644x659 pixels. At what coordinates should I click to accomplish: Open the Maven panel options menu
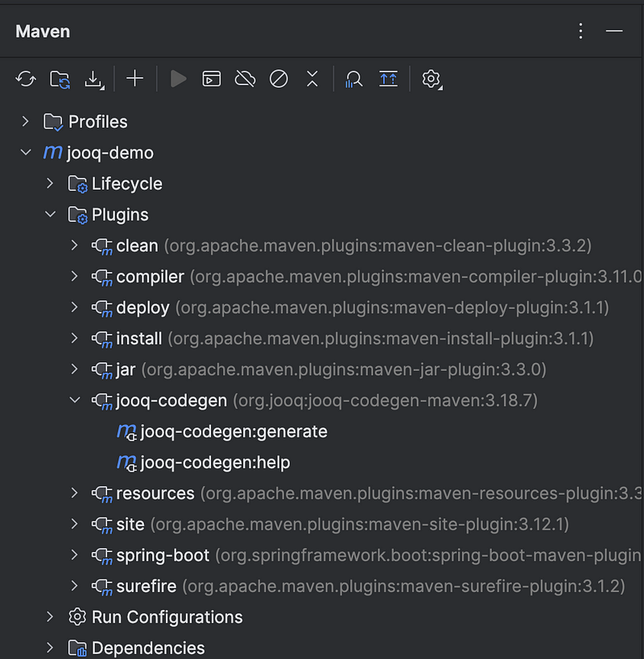[x=581, y=31]
